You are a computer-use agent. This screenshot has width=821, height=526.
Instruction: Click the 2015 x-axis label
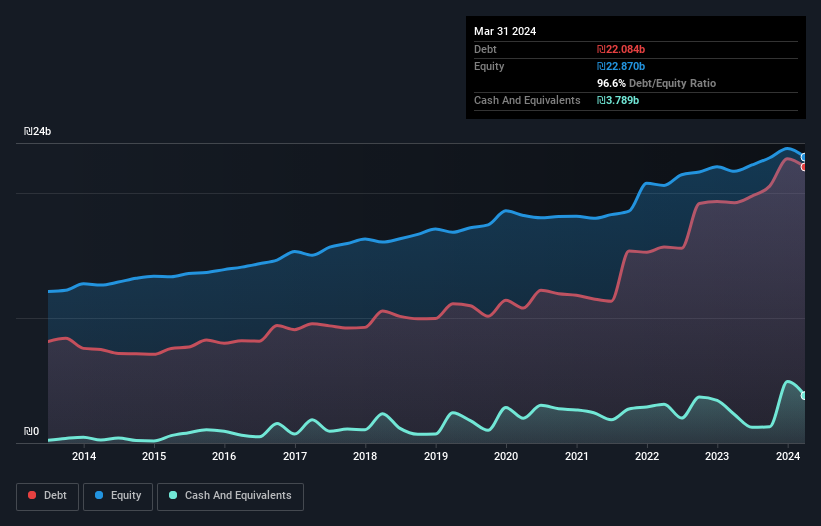click(x=154, y=456)
